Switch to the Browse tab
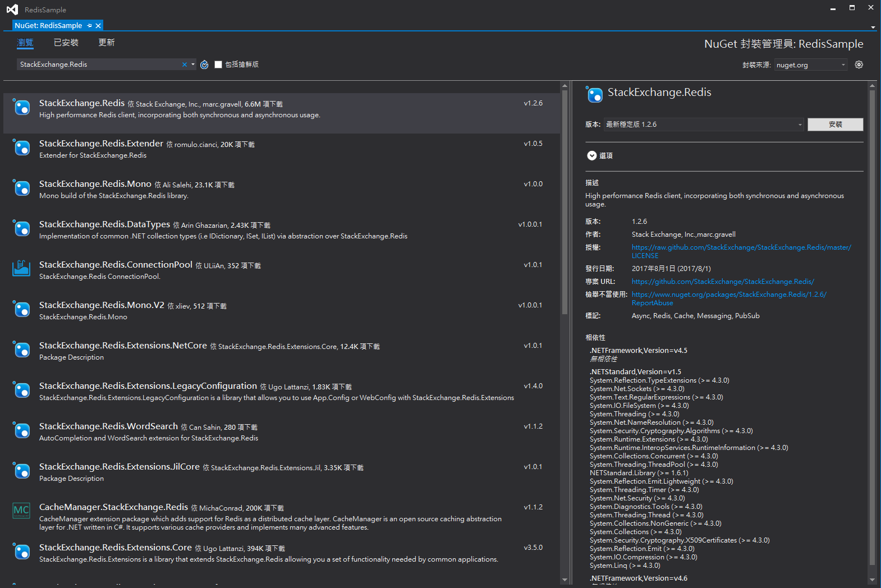 25,43
